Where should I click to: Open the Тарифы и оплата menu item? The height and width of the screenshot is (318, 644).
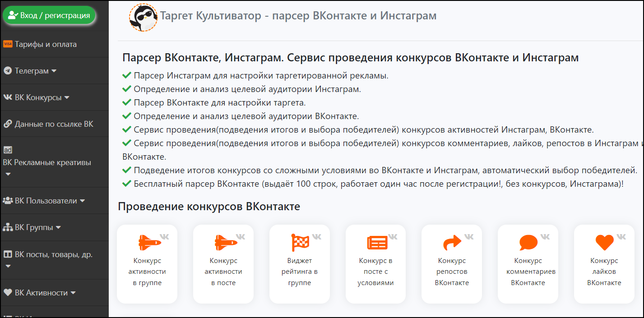point(55,44)
